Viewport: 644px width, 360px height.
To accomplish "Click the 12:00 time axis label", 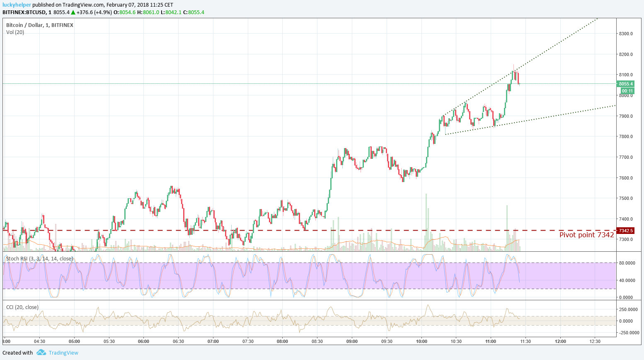I will (x=560, y=341).
